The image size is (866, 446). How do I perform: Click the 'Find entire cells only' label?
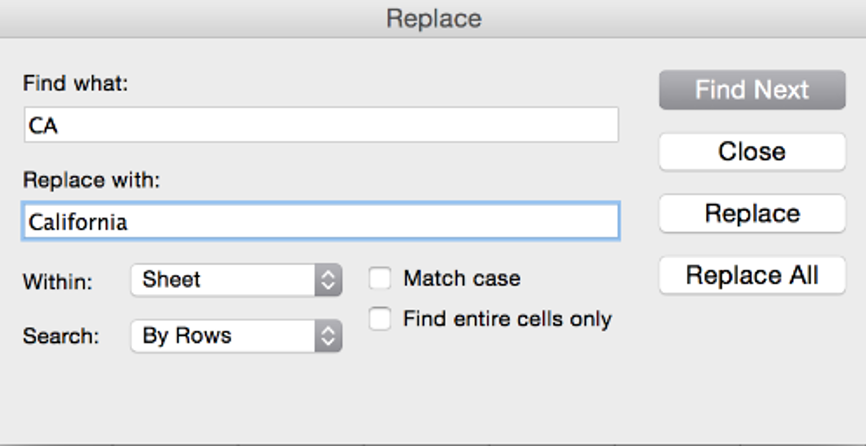point(507,320)
